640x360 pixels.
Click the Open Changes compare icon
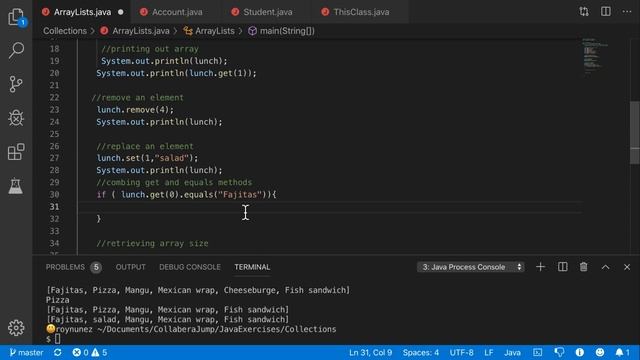(584, 12)
